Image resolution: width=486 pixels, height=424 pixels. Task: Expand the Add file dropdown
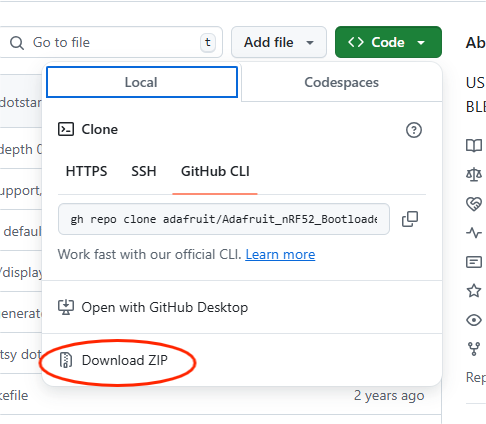279,42
